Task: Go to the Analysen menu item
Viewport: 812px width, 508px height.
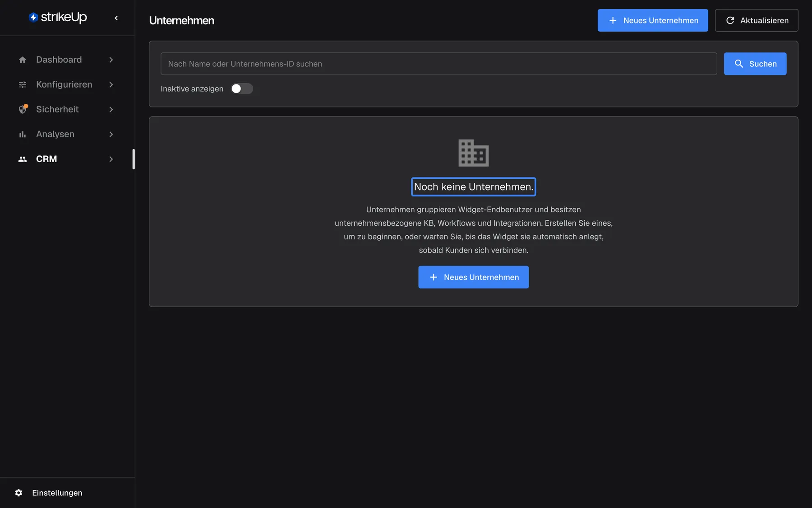Action: tap(67, 134)
